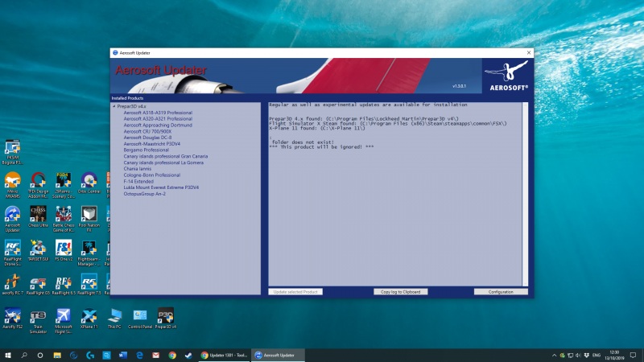Screen dimensions: 644x362
Task: Open Pool Nation FX desktop icon
Action: click(x=89, y=219)
